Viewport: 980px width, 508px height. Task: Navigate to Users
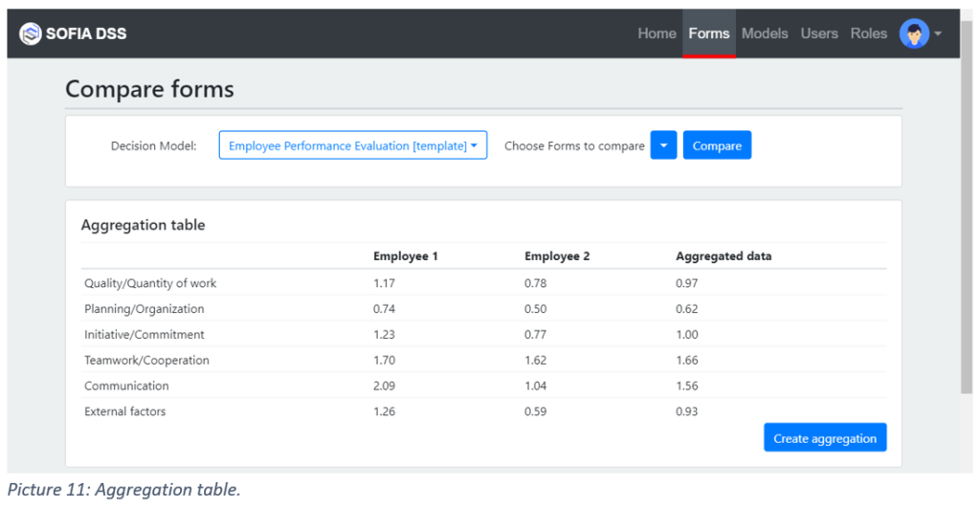(x=819, y=33)
